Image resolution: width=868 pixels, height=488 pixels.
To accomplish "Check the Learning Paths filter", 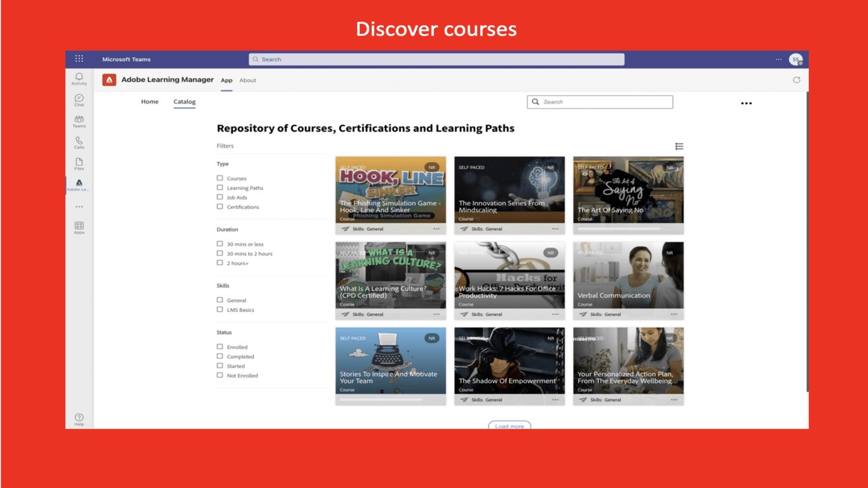I will [220, 187].
